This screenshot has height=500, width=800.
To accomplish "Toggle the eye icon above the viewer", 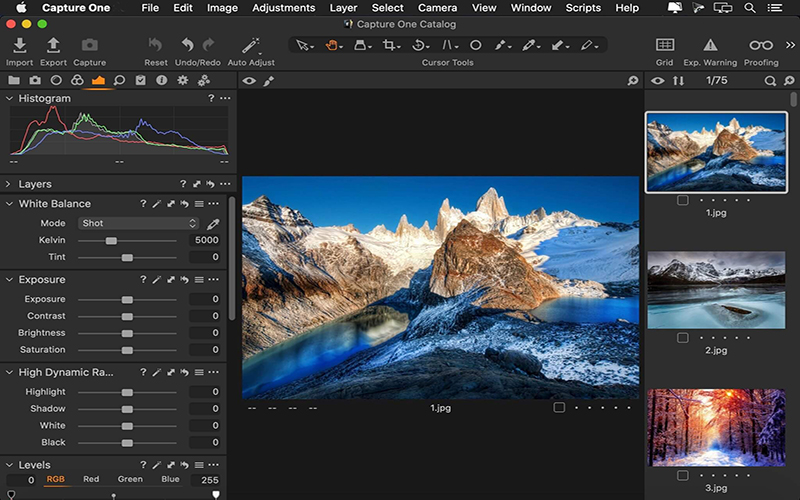I will tap(250, 81).
